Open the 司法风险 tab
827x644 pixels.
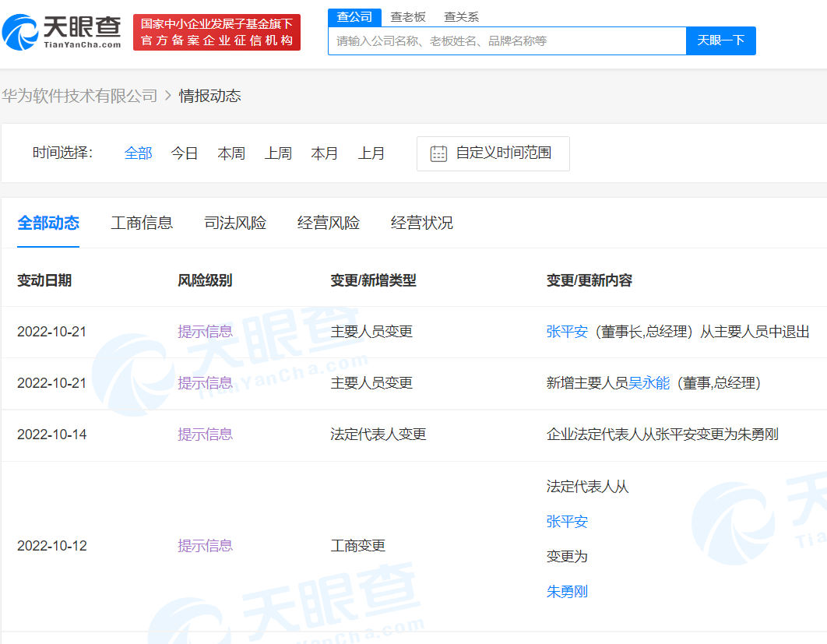234,223
